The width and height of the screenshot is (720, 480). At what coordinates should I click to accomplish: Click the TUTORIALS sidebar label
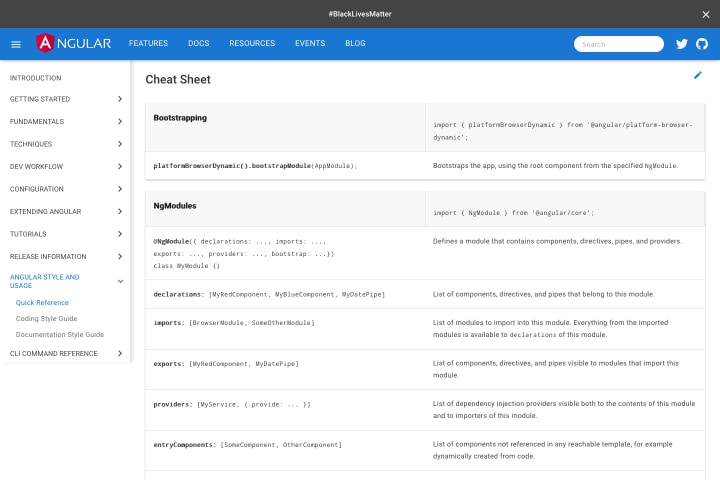click(x=28, y=234)
